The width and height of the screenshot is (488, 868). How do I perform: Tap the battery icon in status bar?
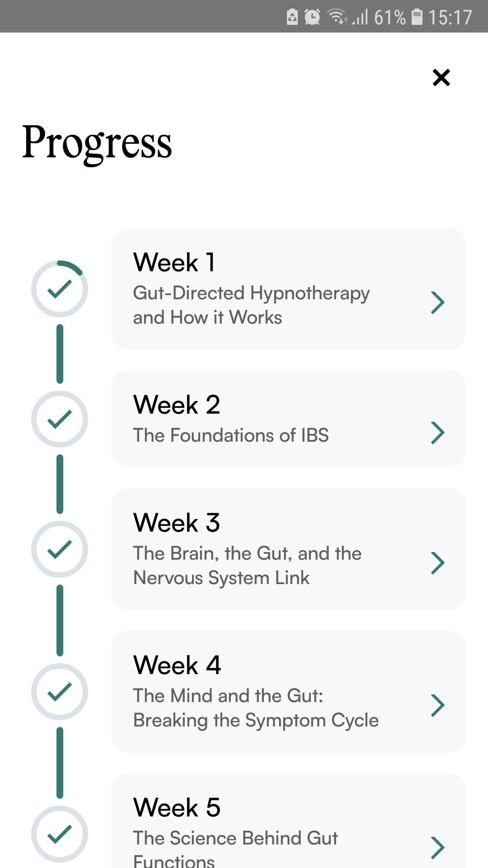click(417, 17)
